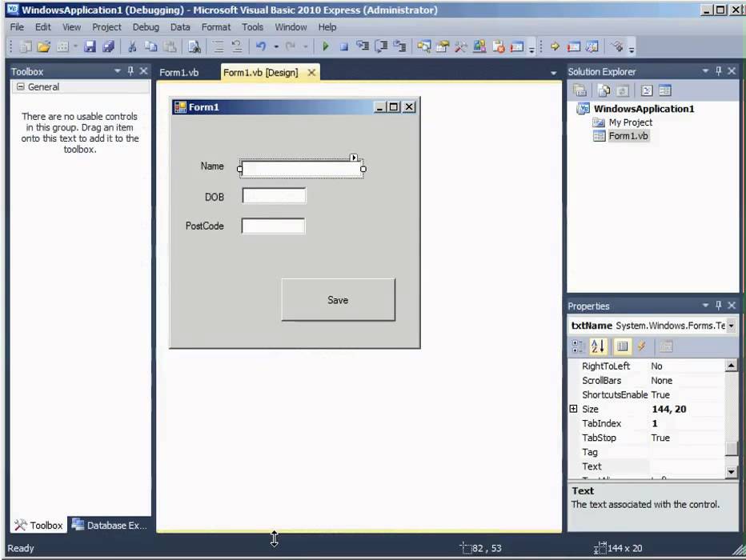Viewport: 746px width, 560px height.
Task: Click View Designer icon in Solution Explorer
Action: tap(665, 90)
